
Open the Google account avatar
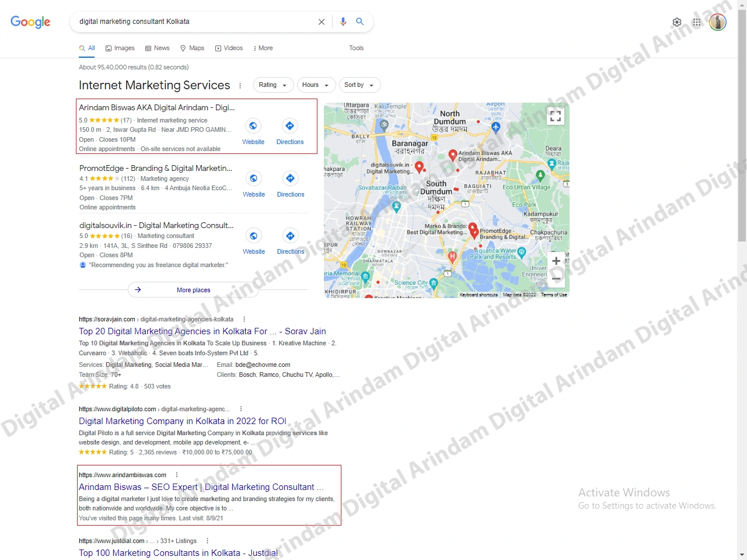coord(718,22)
